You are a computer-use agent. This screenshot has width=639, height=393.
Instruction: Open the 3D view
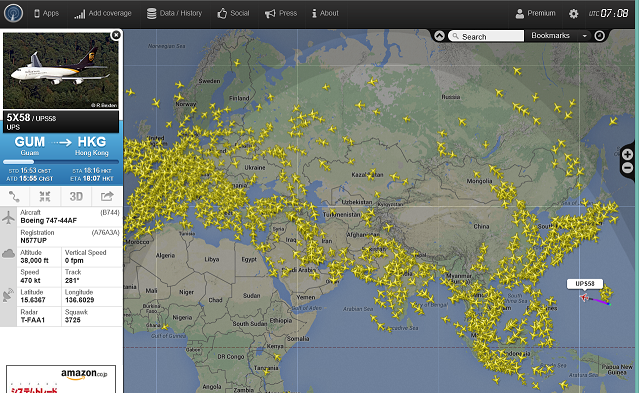pyautogui.click(x=76, y=196)
